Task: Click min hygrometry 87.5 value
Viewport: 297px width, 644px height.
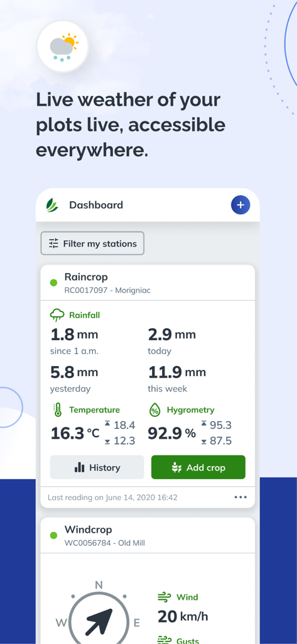Action: pos(220,441)
